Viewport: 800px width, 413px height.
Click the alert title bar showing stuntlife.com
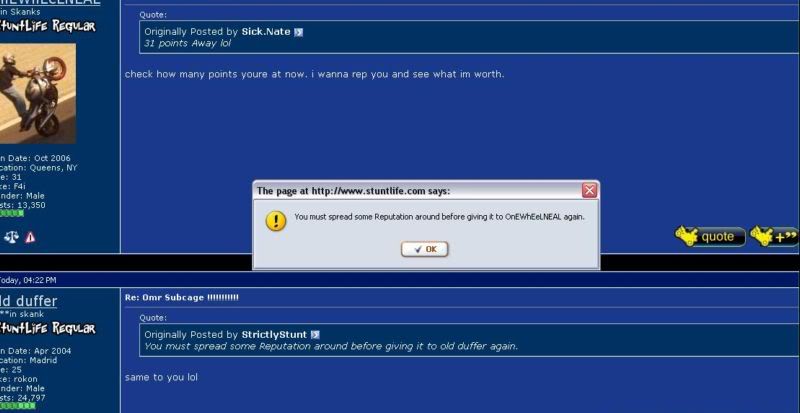click(400, 190)
